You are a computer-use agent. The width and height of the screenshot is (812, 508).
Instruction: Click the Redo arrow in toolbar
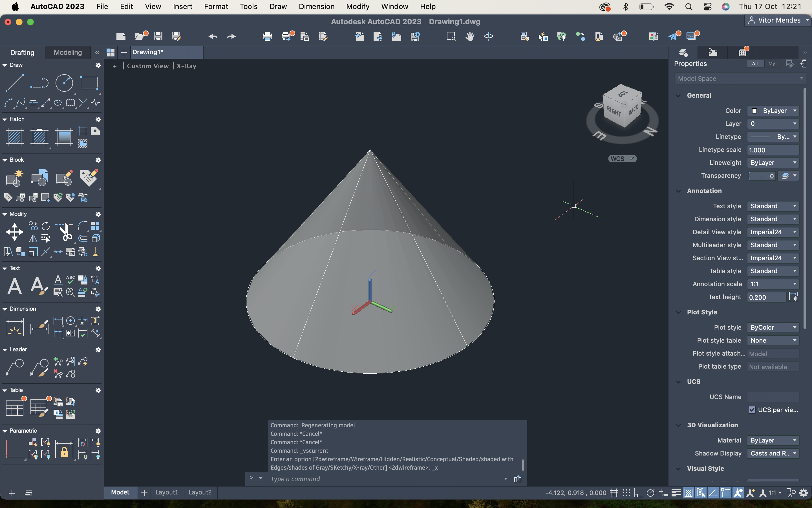(x=231, y=36)
